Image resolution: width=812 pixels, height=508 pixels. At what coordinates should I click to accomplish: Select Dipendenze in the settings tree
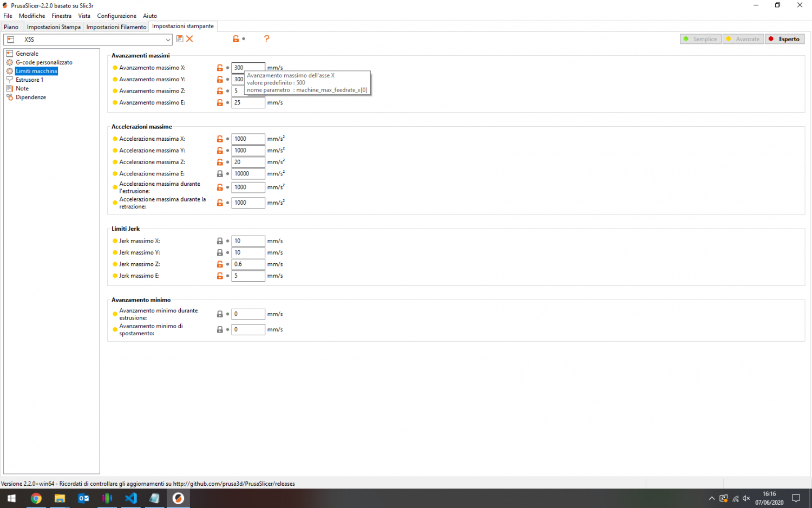pyautogui.click(x=31, y=97)
